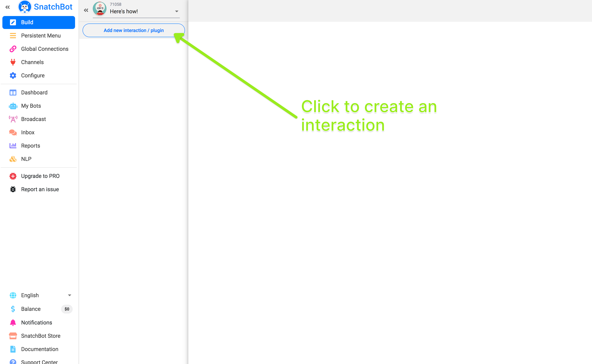592x364 pixels.
Task: Open the Channels plug icon
Action: point(13,62)
